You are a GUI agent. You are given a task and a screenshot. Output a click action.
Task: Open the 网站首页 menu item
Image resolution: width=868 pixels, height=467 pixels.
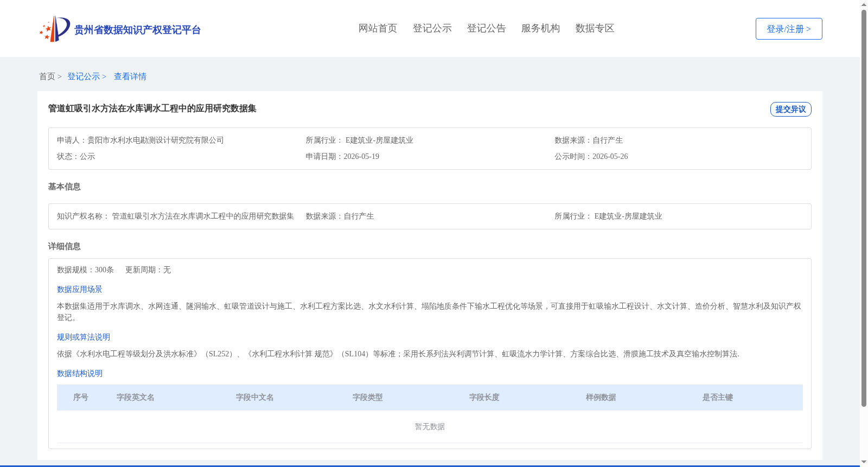pyautogui.click(x=378, y=28)
